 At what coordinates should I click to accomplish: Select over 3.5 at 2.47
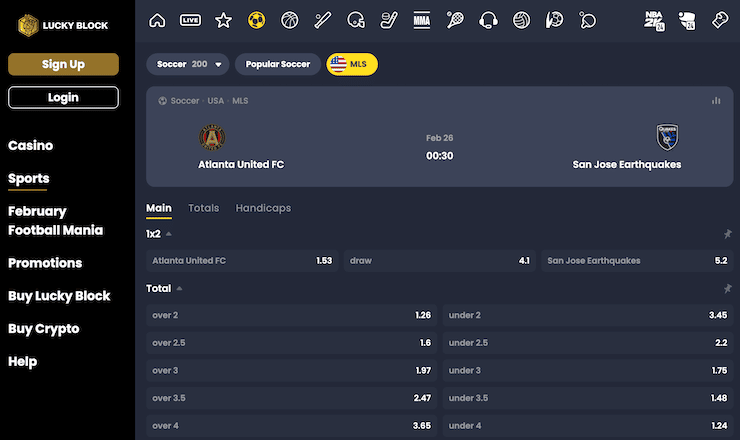tap(292, 398)
